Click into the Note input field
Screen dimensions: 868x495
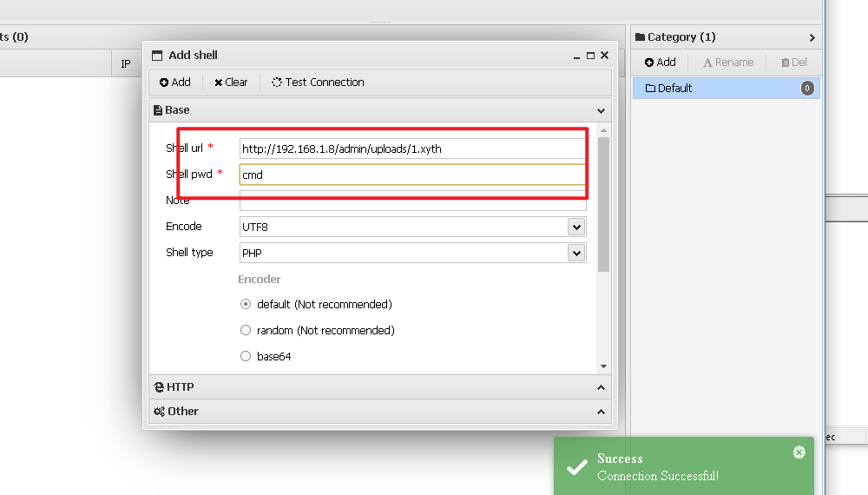pyautogui.click(x=412, y=201)
